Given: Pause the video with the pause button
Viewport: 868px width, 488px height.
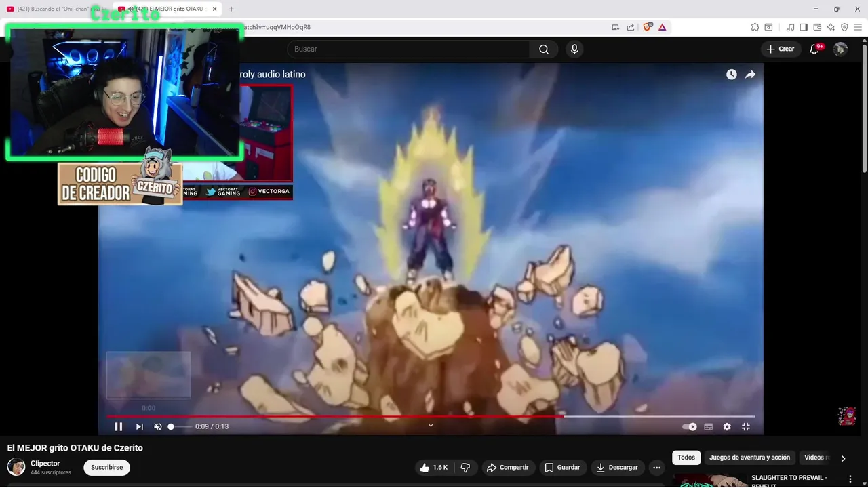Looking at the screenshot, I should [119, 426].
